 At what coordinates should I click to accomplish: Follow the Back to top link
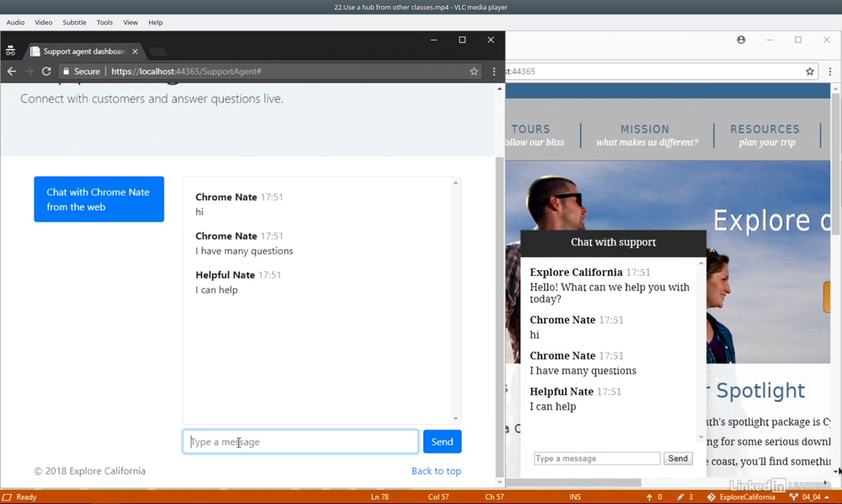coord(436,470)
